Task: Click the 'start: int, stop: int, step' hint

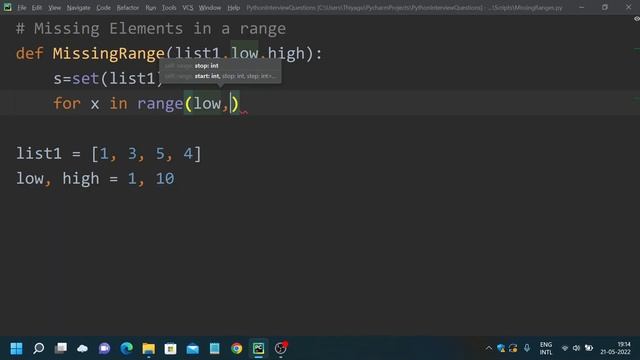Action: (x=235, y=76)
